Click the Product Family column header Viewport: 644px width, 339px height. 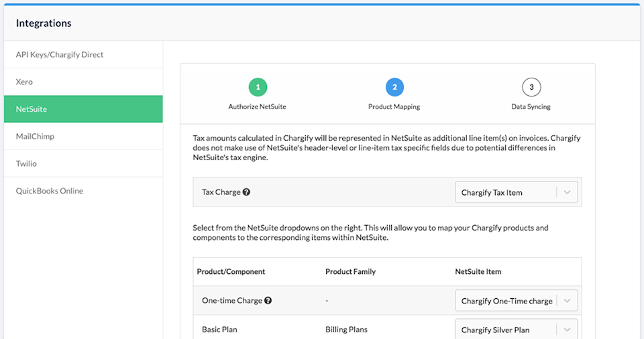[350, 272]
